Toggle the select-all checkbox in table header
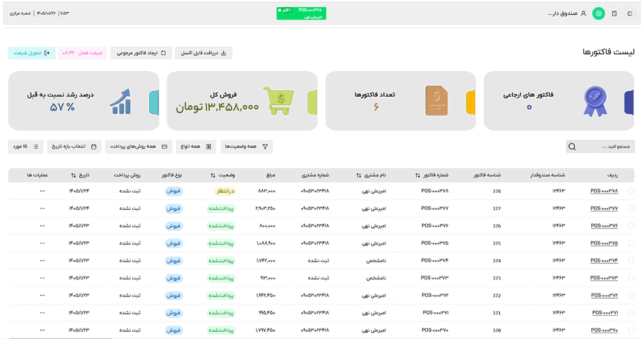 [631, 175]
